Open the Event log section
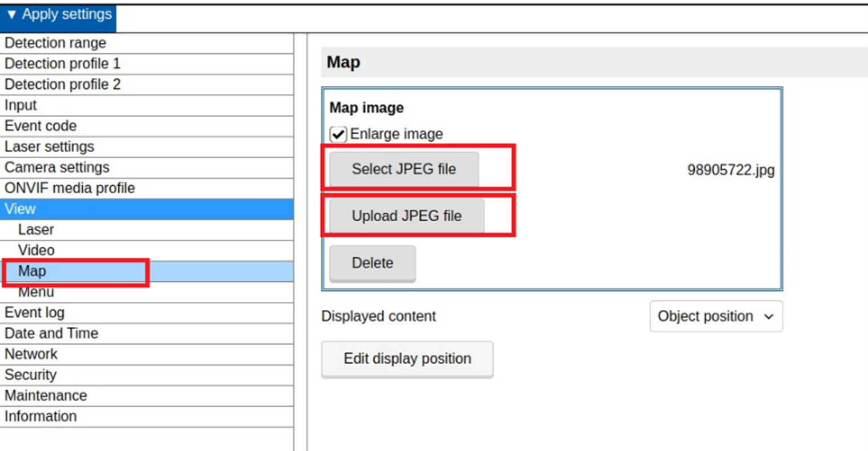868x451 pixels. (34, 313)
